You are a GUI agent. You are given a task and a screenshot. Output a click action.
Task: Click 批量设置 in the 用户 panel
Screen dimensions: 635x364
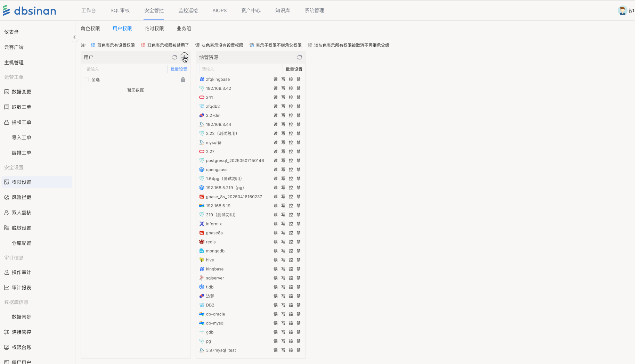pos(179,69)
